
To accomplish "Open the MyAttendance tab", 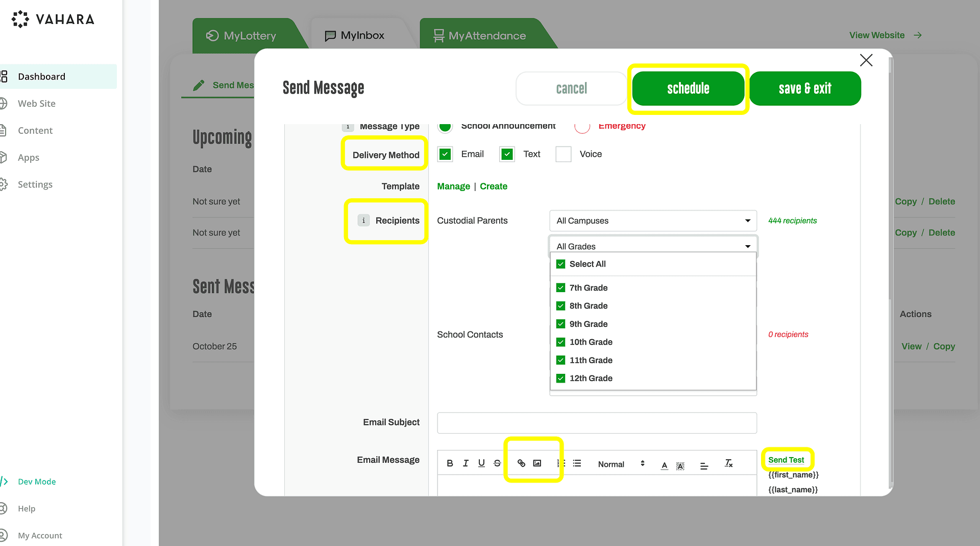I will pyautogui.click(x=480, y=35).
